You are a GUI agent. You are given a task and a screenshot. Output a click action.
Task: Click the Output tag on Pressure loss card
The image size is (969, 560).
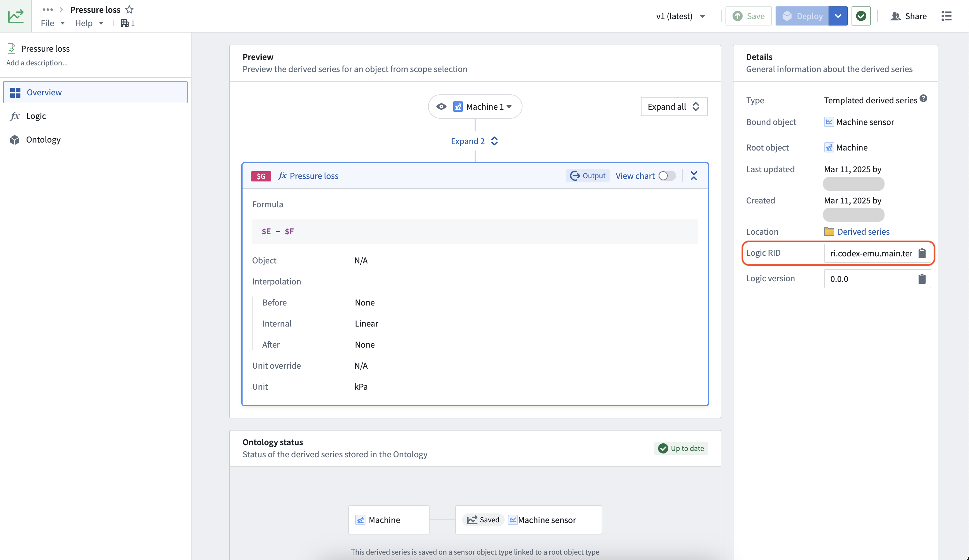pos(588,175)
